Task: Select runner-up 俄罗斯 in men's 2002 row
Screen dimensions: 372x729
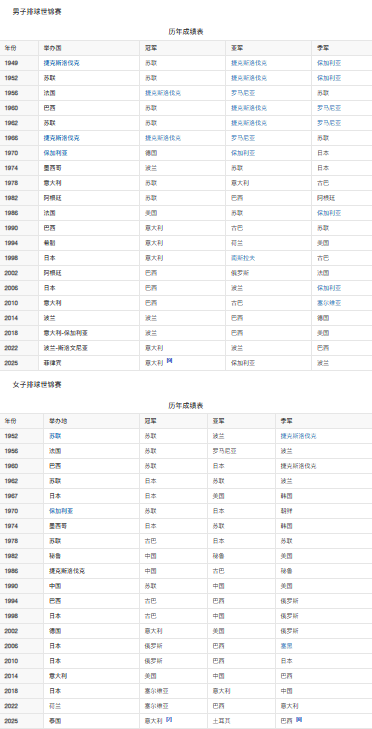Action: [x=240, y=273]
